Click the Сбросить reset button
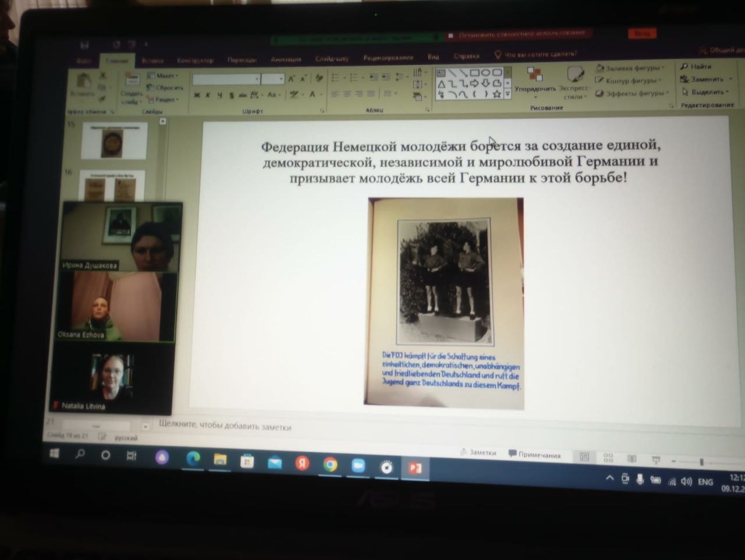This screenshot has width=745, height=560. click(x=165, y=87)
